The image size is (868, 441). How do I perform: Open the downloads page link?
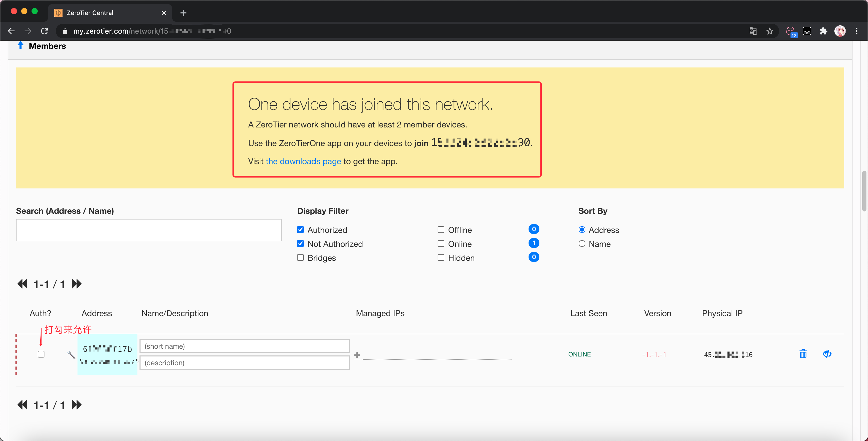[x=303, y=162]
